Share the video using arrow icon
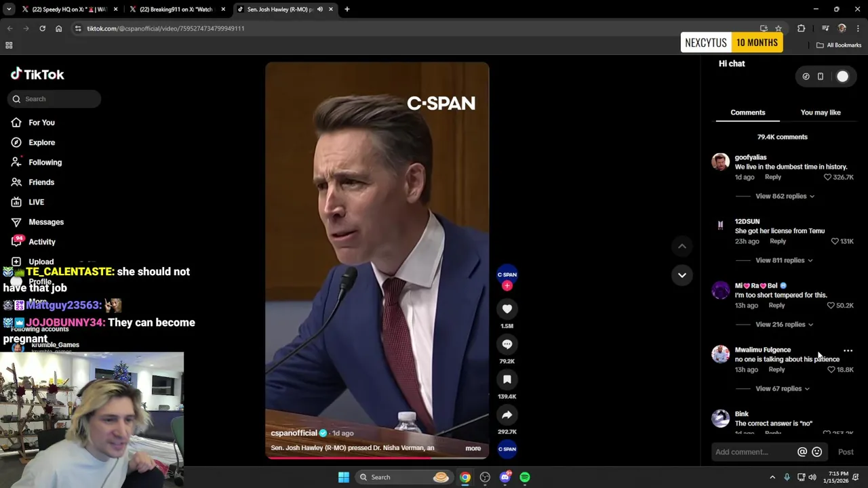 click(507, 415)
